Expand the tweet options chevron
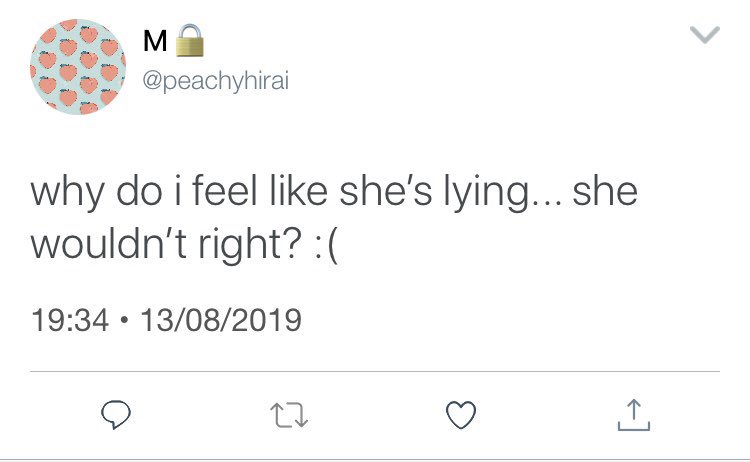This screenshot has height=462, width=750. 705,37
